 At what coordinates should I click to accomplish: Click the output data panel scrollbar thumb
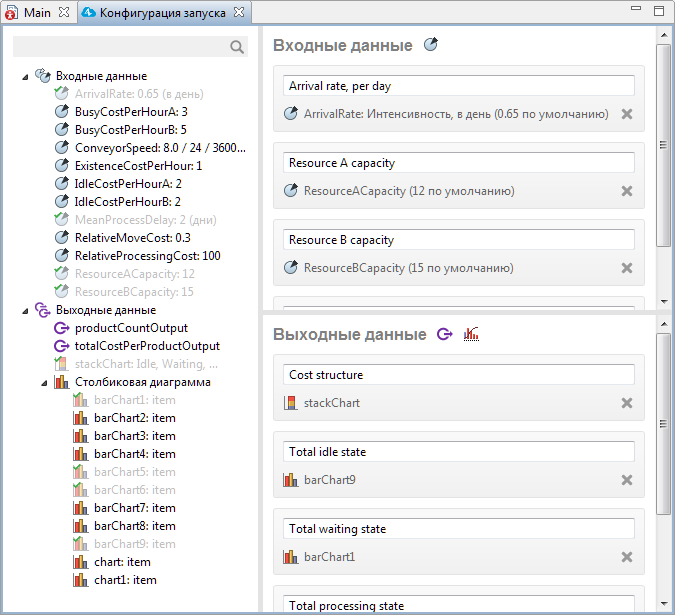[663, 423]
